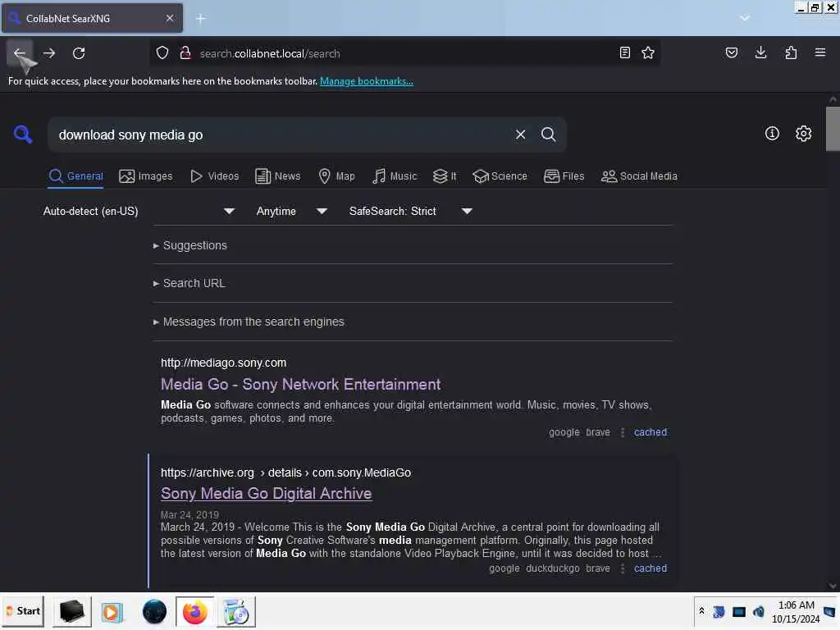Open 'Media Go - Sony Network Entertainment' result

click(300, 384)
